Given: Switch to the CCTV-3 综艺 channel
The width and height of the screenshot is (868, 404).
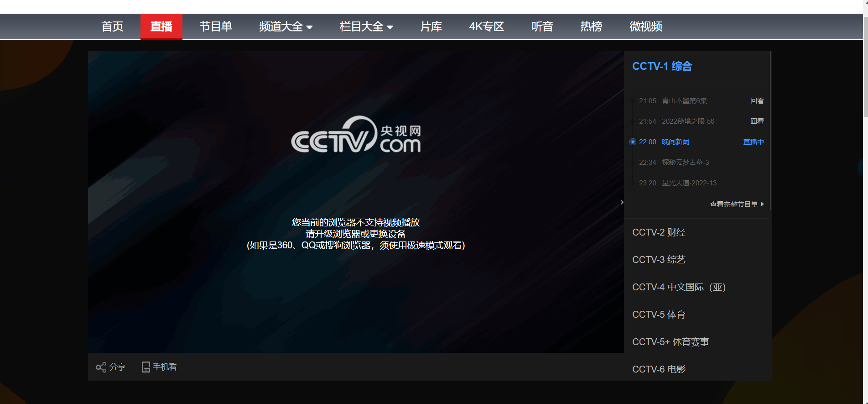Looking at the screenshot, I should pyautogui.click(x=659, y=260).
